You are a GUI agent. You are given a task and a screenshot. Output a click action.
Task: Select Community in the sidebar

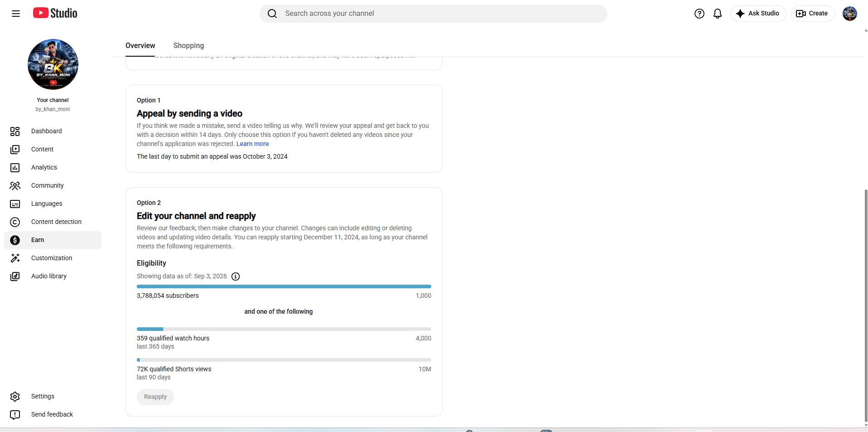pos(53,186)
